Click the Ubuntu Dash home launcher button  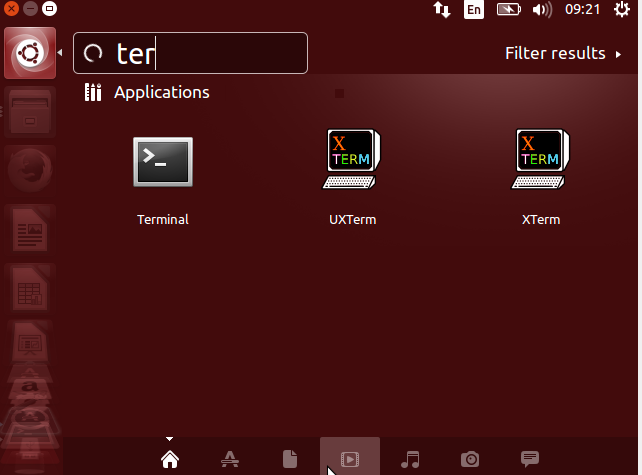(30, 53)
